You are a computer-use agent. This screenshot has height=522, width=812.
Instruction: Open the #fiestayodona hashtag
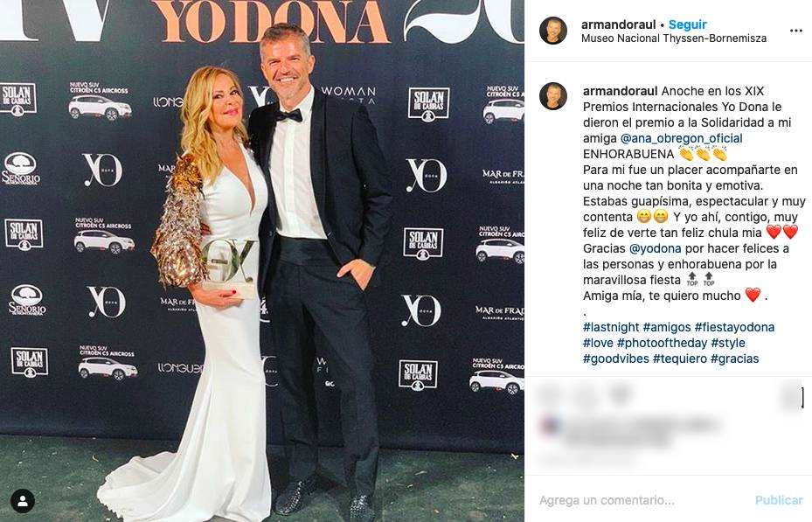coord(734,327)
